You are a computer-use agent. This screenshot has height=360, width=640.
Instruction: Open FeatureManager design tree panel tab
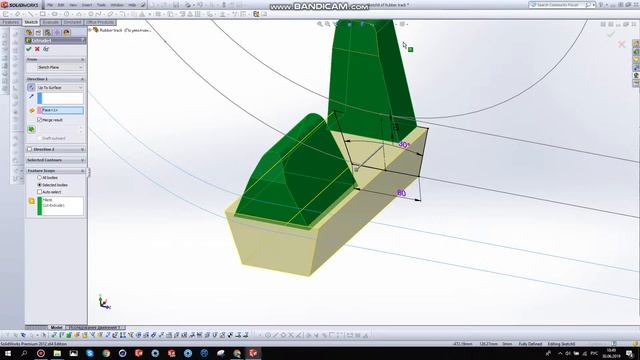click(29, 32)
